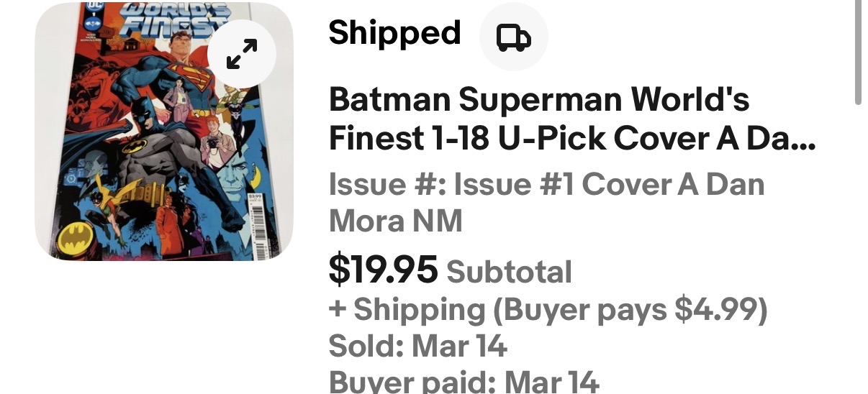Click the Buyer paid: Mar 14 line

point(464,381)
